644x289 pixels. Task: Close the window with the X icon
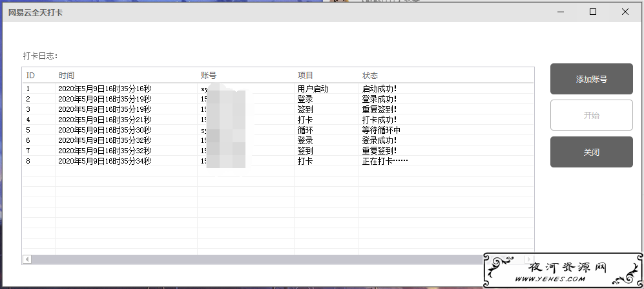tap(625, 12)
